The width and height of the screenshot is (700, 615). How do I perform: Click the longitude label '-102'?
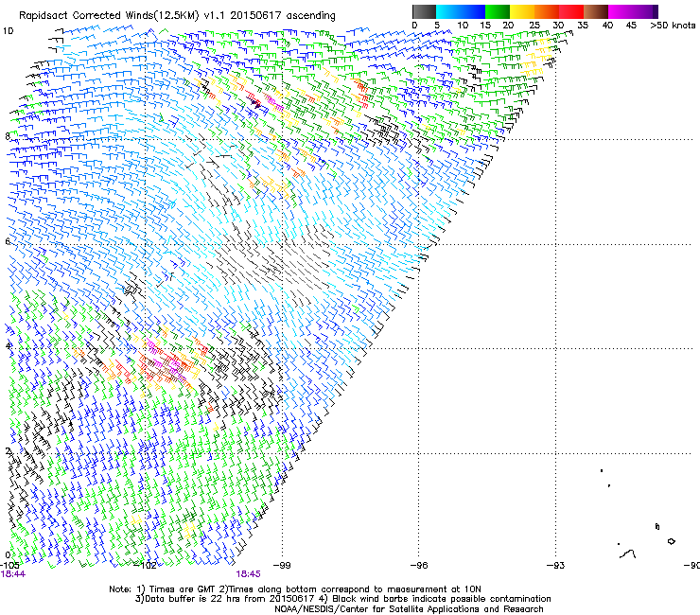tap(146, 566)
